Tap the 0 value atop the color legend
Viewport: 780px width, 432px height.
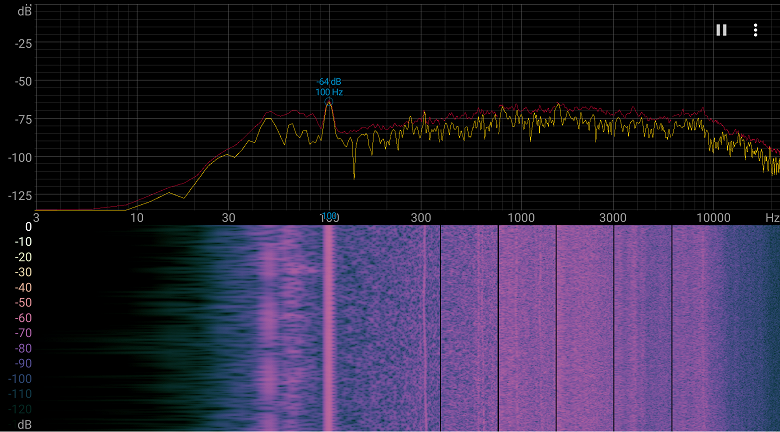28,227
